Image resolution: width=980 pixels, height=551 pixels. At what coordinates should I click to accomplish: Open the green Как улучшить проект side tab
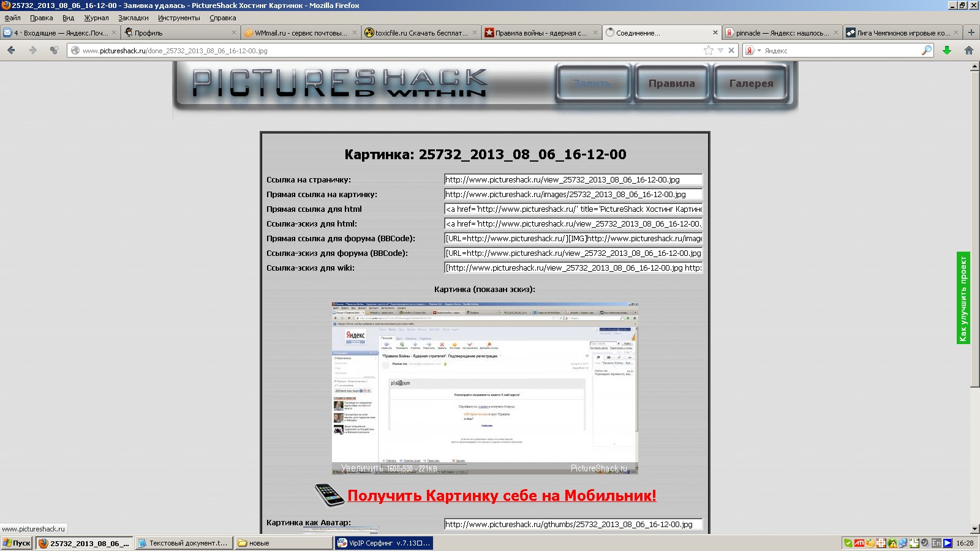[963, 298]
